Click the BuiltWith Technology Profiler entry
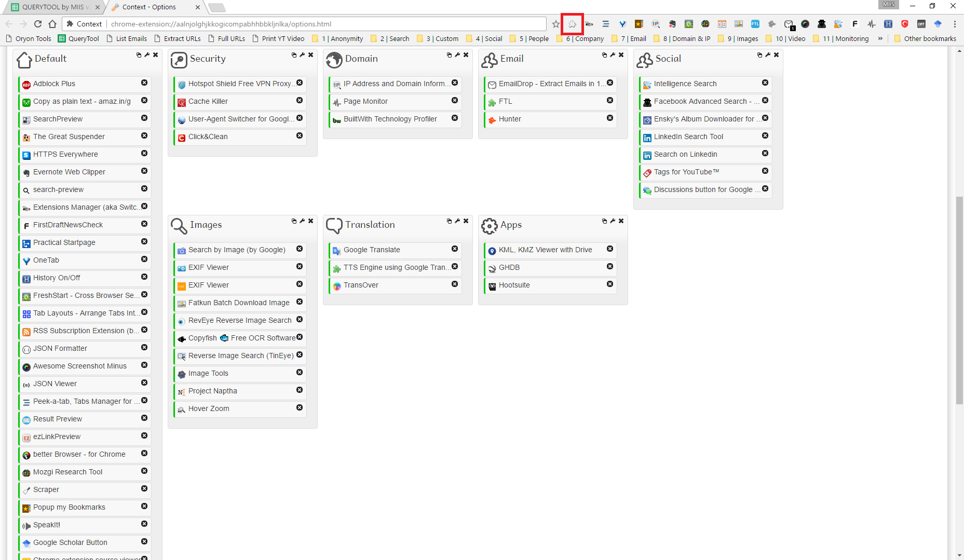Viewport: 964px width, 560px height. 395,119
